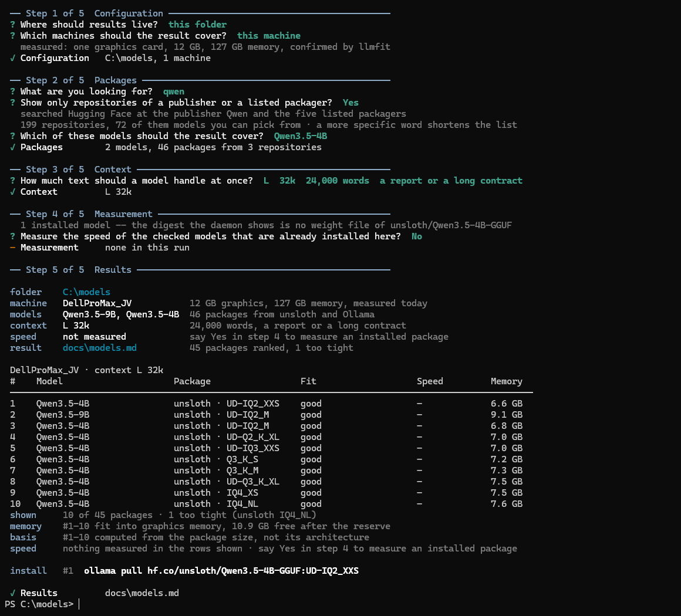This screenshot has width=681, height=616.
Task: Click 'Qwen3.5-9B, Qwen3.5-4B' models value
Action: [121, 314]
